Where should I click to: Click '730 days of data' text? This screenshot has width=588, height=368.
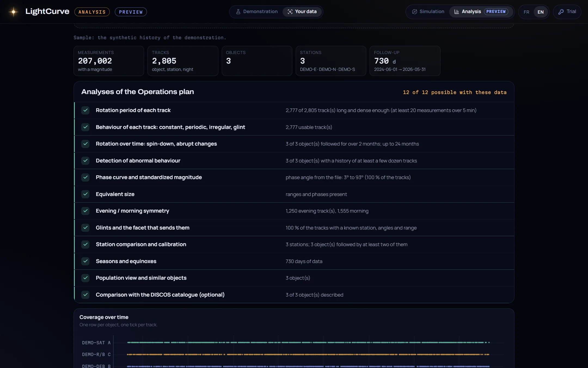pos(304,261)
